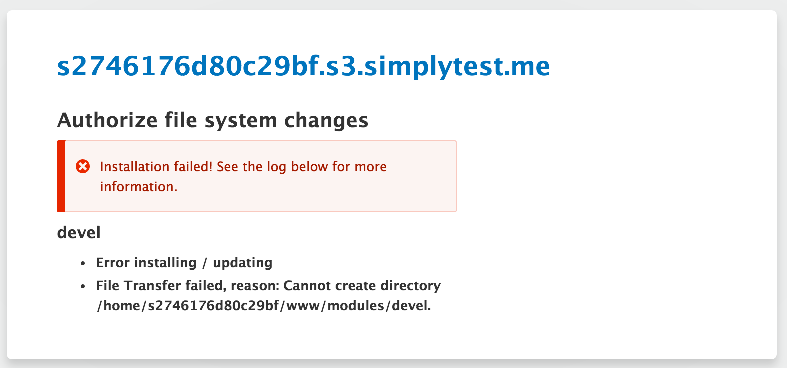Click the red error X icon
The height and width of the screenshot is (368, 787).
tap(83, 166)
